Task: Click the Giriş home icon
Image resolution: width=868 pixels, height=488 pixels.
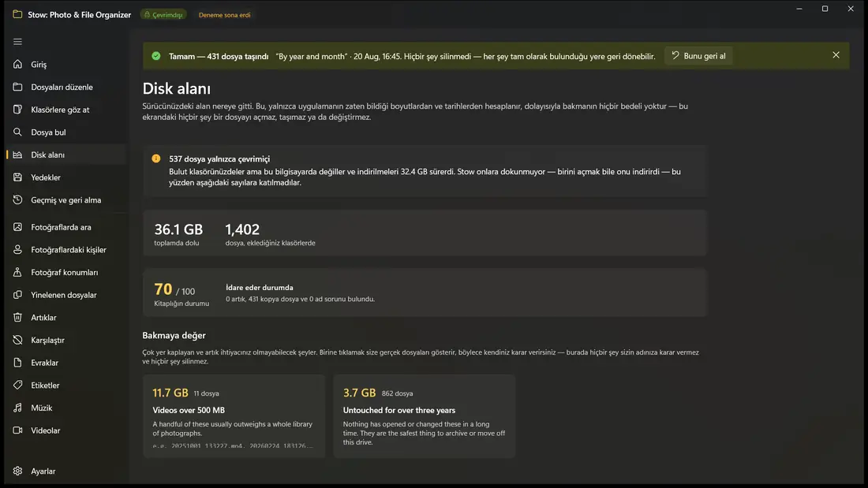Action: [x=17, y=64]
